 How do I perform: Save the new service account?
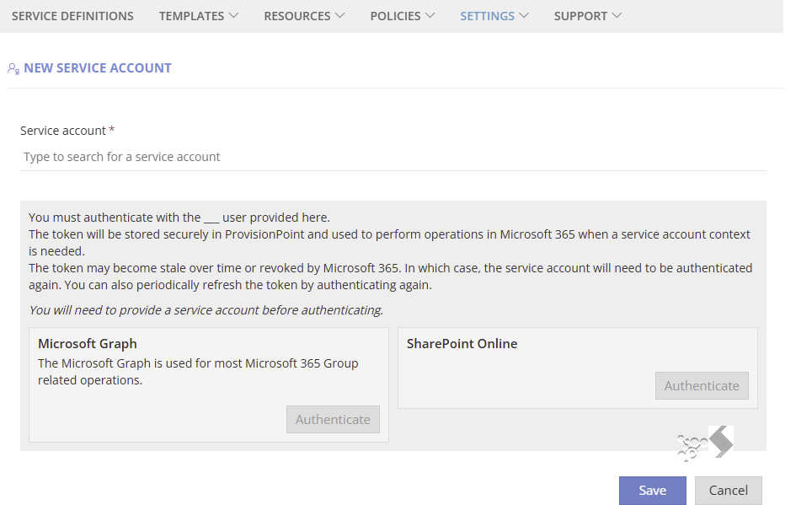pyautogui.click(x=653, y=491)
